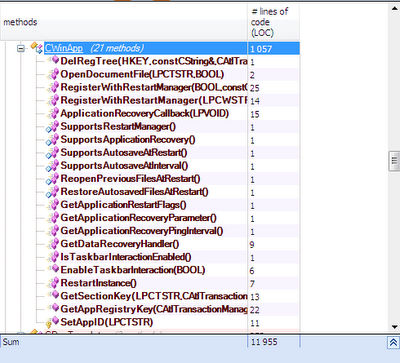Click the DelRegTree method icon

(53, 61)
